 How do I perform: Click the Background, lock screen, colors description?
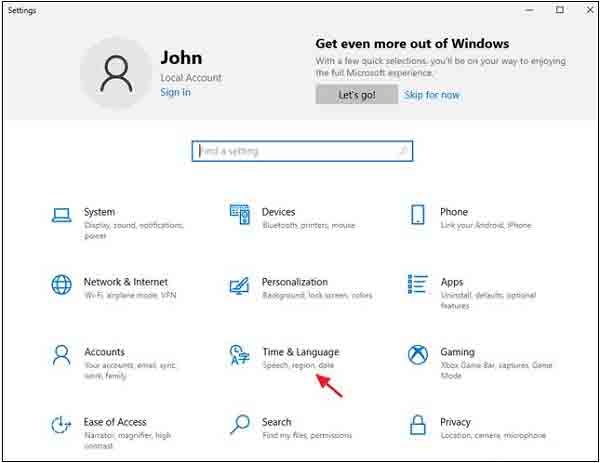pyautogui.click(x=317, y=295)
